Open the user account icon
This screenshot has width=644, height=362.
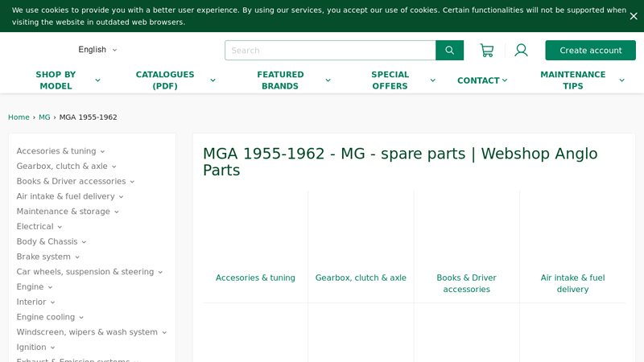521,51
